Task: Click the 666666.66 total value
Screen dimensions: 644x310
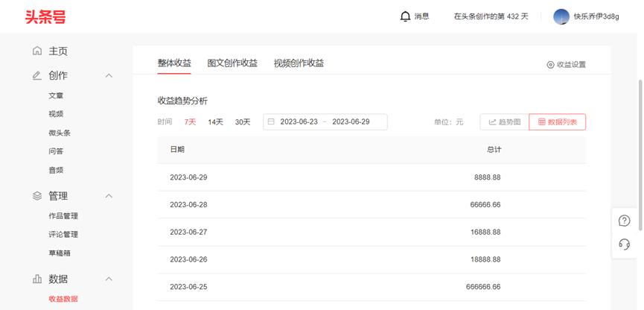Action: pyautogui.click(x=483, y=287)
